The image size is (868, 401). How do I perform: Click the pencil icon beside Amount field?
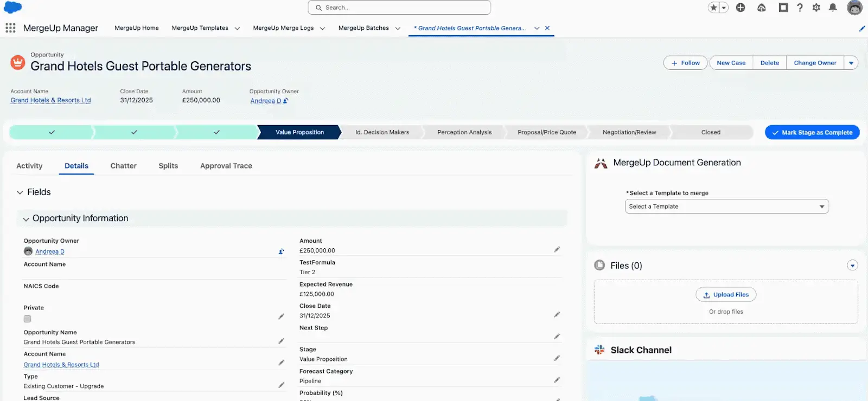[557, 250]
